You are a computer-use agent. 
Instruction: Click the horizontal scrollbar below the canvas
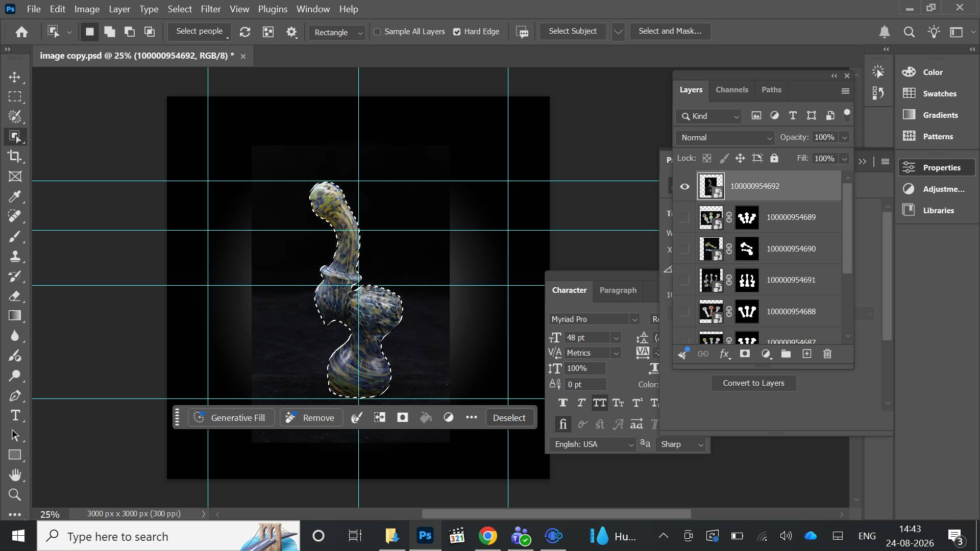tap(556, 514)
